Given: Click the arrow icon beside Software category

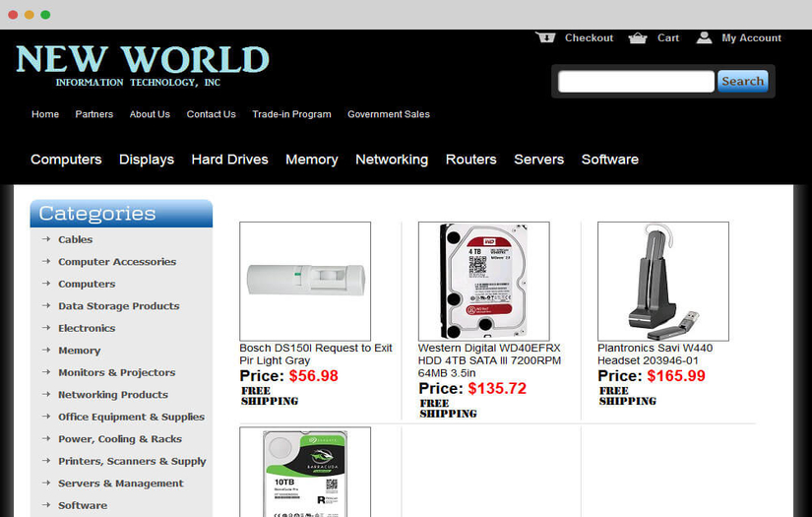Looking at the screenshot, I should [x=46, y=505].
